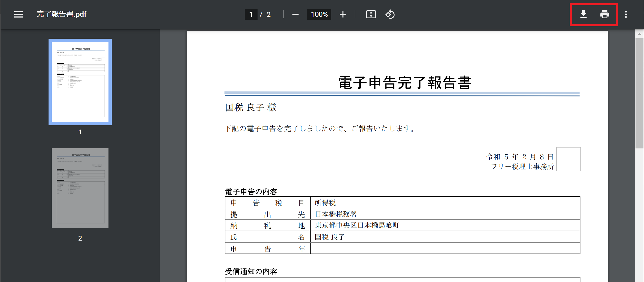Click the heading 受信通知の内容
This screenshot has height=282, width=644.
coord(251,271)
